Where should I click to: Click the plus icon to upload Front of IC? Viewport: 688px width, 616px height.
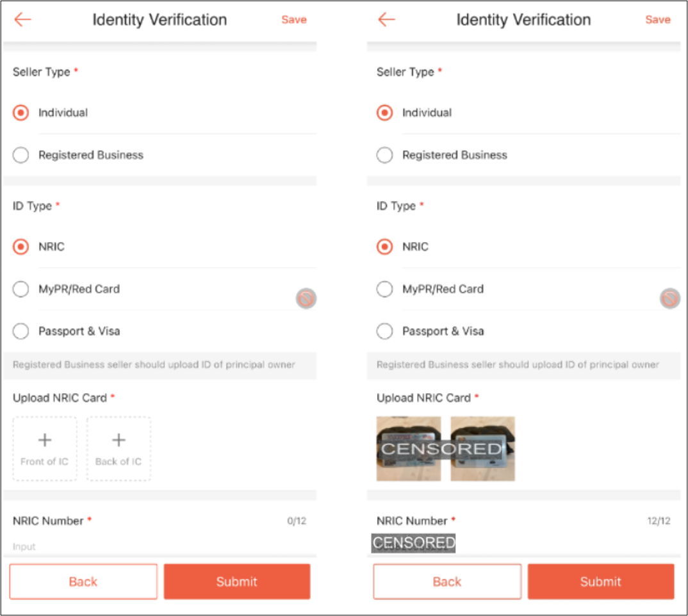(x=45, y=441)
